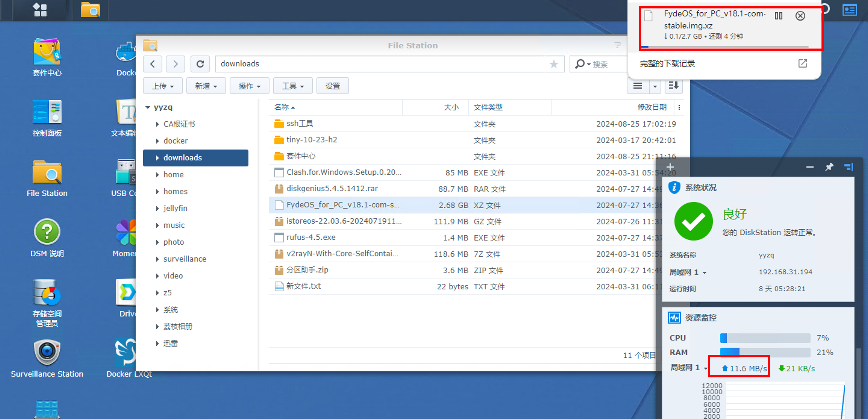The height and width of the screenshot is (419, 868).
Task: Open the 上传 upload dropdown
Action: [x=163, y=86]
